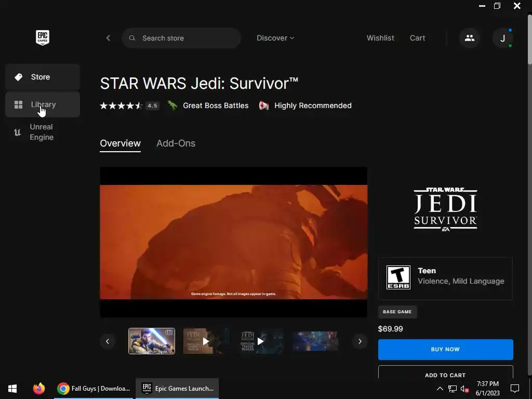Open the Wishlist link
532x399 pixels.
(x=380, y=38)
